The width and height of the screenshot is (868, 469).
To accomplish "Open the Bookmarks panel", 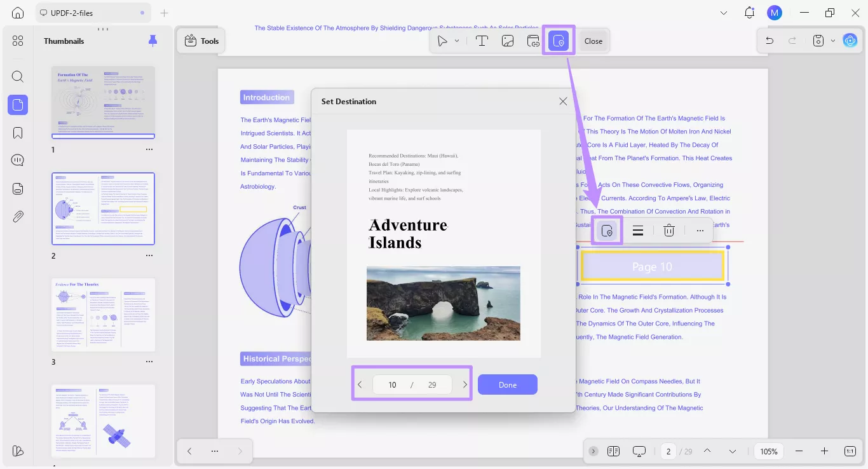I will (17, 132).
